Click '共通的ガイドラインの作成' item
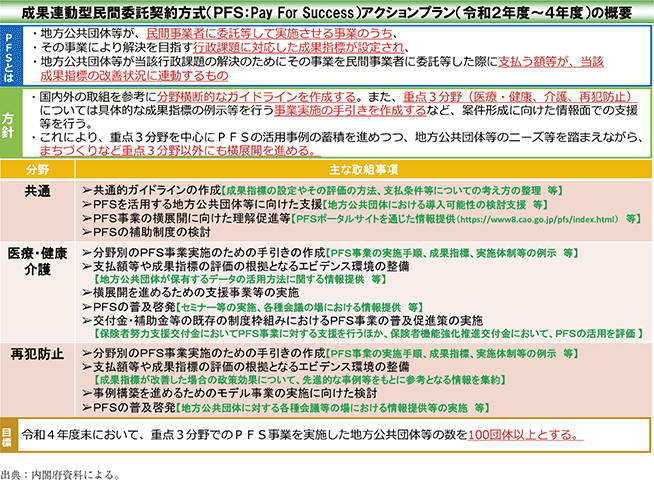 tap(157, 191)
